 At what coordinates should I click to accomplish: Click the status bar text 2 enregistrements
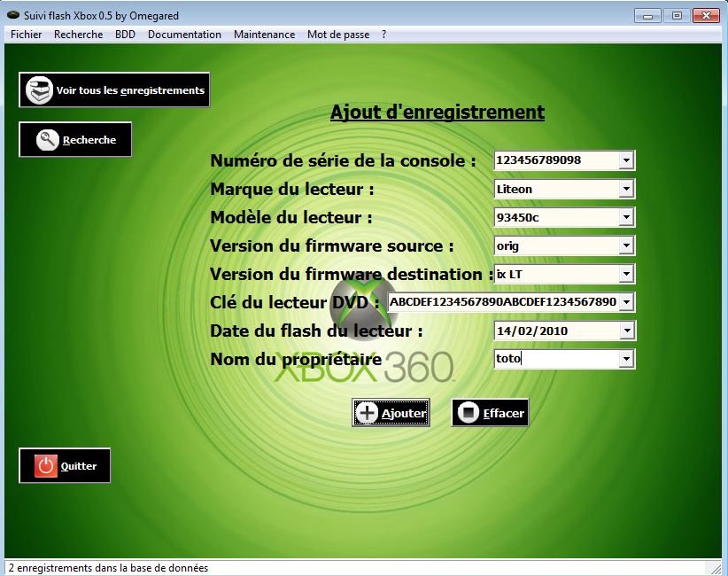click(x=108, y=568)
